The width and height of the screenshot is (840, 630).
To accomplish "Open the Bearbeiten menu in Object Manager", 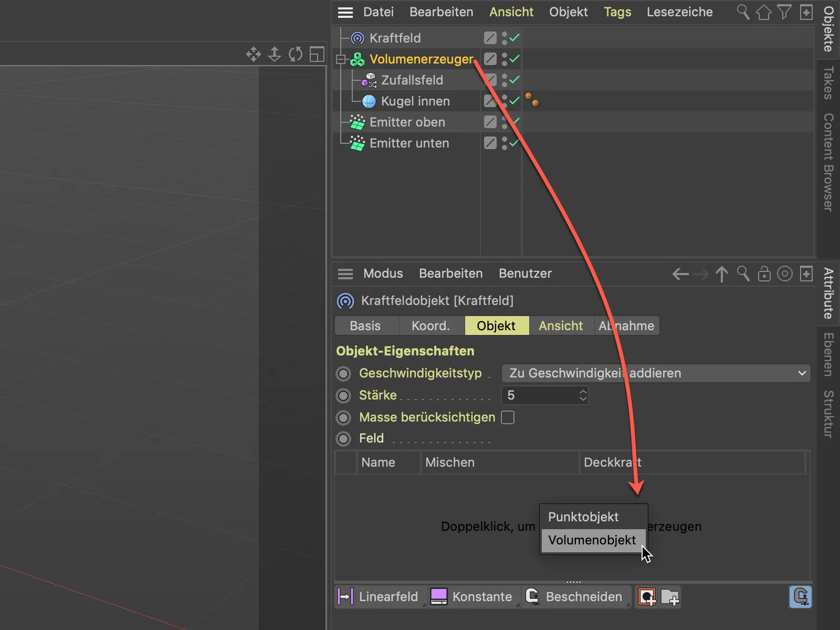I will 442,12.
